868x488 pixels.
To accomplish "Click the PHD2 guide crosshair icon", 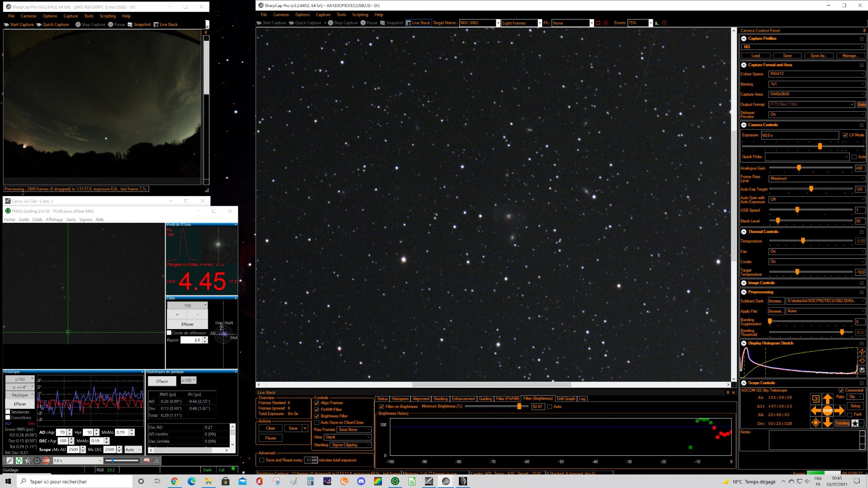I will click(37, 460).
